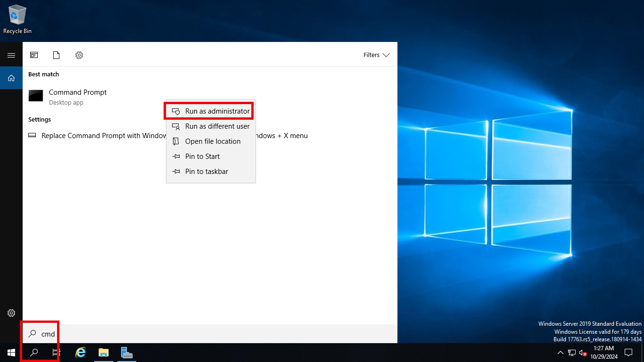Screen dimensions: 644x362
Task: Choose Pin to Start option
Action: point(202,156)
